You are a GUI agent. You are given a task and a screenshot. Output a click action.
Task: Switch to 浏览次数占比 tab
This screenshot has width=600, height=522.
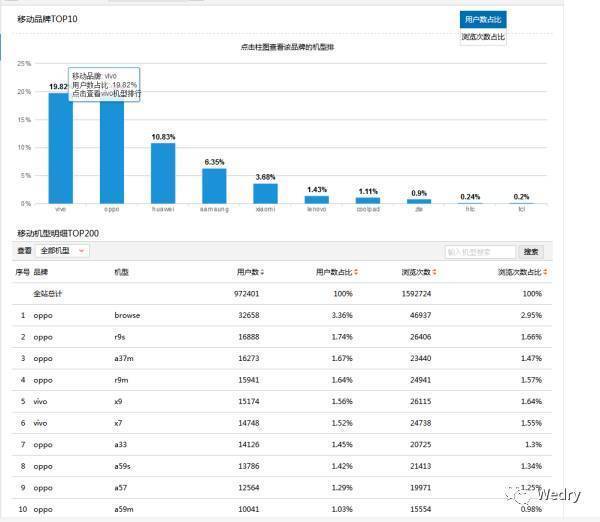[x=483, y=37]
